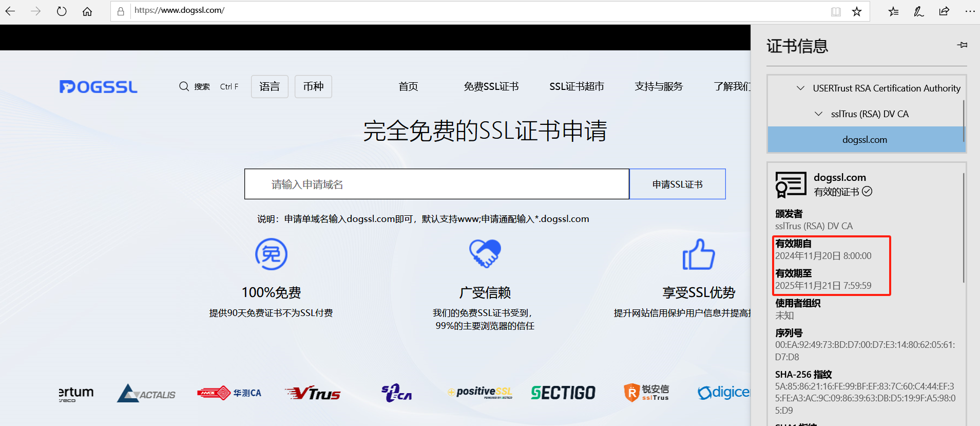Click the add notes pen icon
Screen dimensions: 980x426
(x=919, y=11)
